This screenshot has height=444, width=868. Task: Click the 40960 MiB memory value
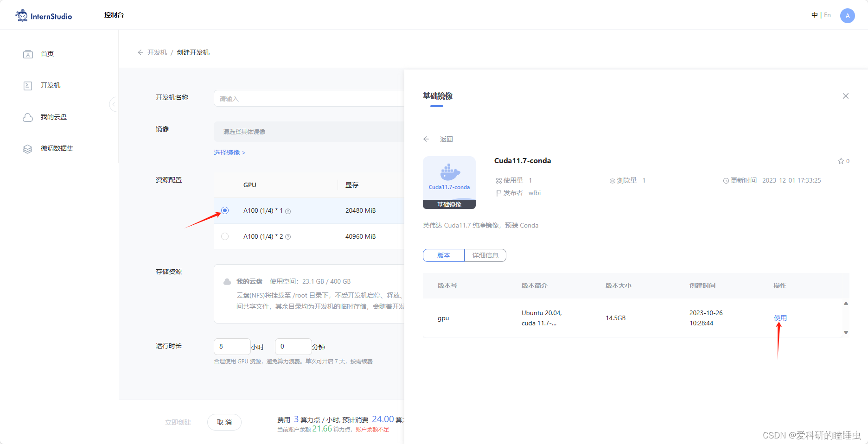pos(360,236)
